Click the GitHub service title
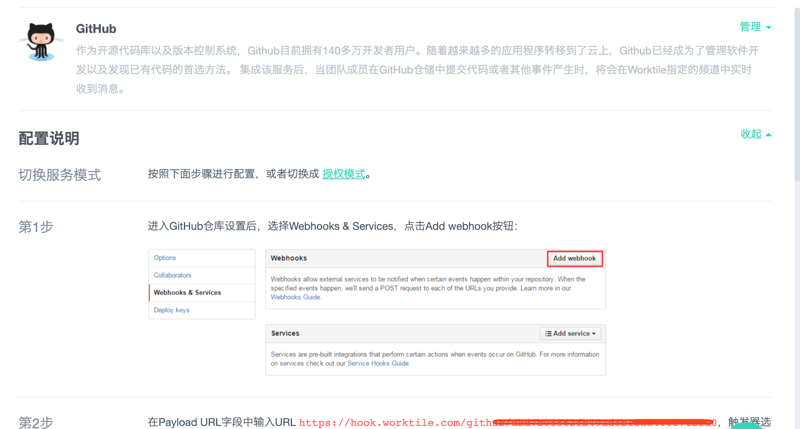 (x=96, y=29)
